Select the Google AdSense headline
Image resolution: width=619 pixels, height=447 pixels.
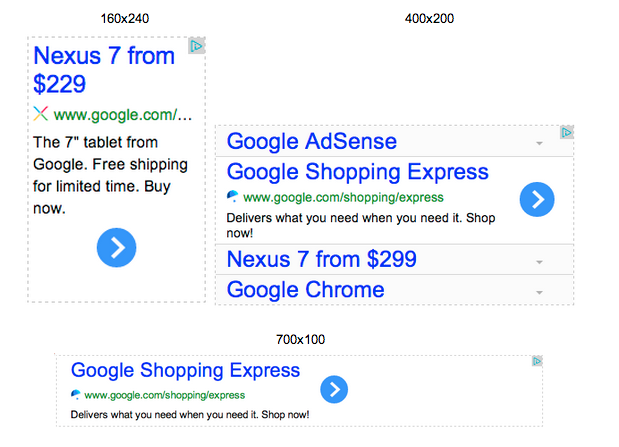[x=312, y=141]
